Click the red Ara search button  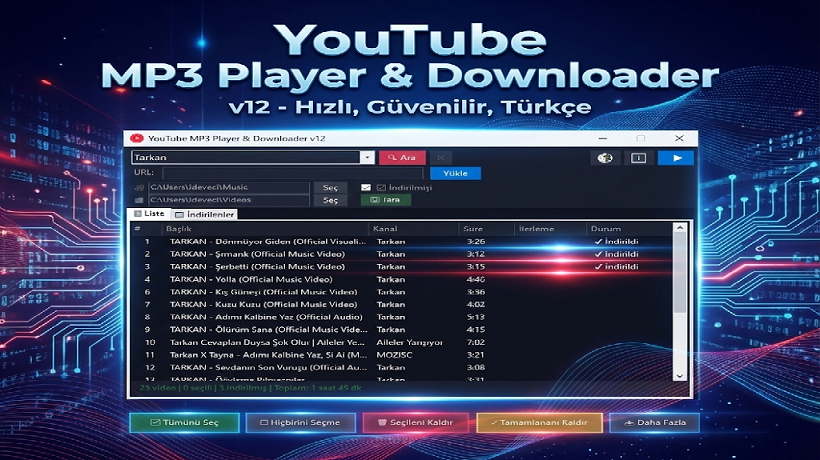pos(402,157)
